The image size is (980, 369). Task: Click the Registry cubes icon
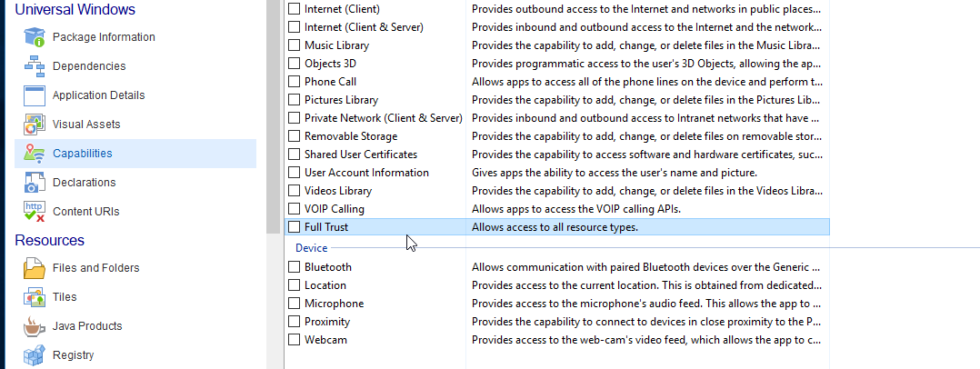tap(35, 355)
